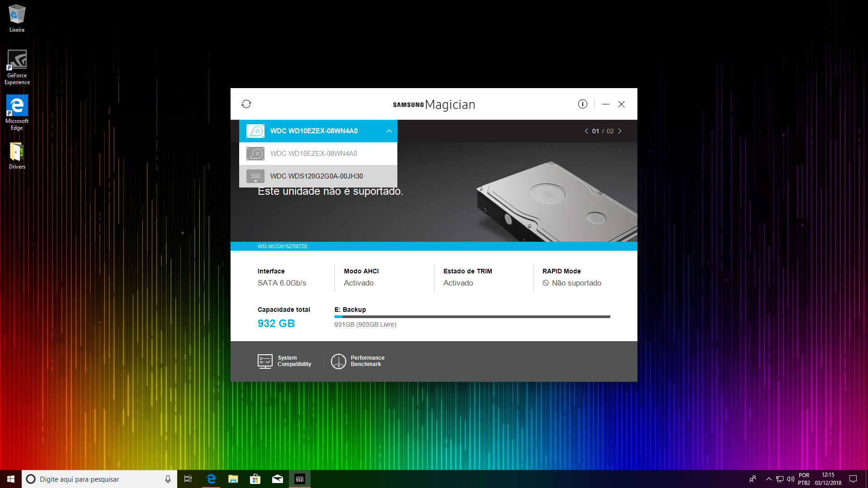Open Mail app from the taskbar

[x=277, y=479]
